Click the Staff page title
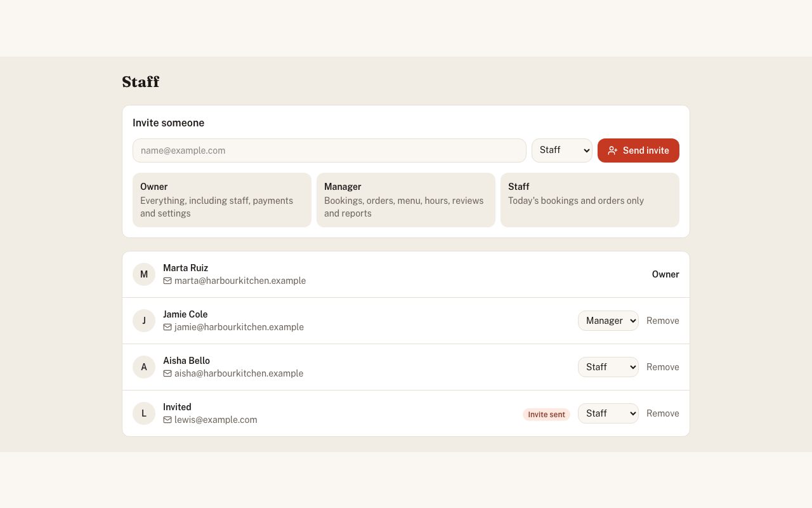 pyautogui.click(x=141, y=82)
